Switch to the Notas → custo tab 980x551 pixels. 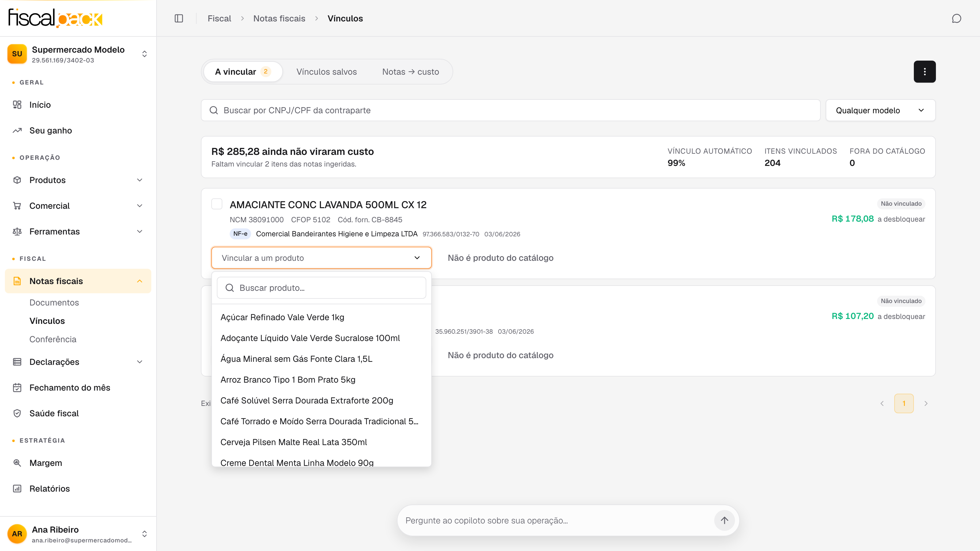410,72
